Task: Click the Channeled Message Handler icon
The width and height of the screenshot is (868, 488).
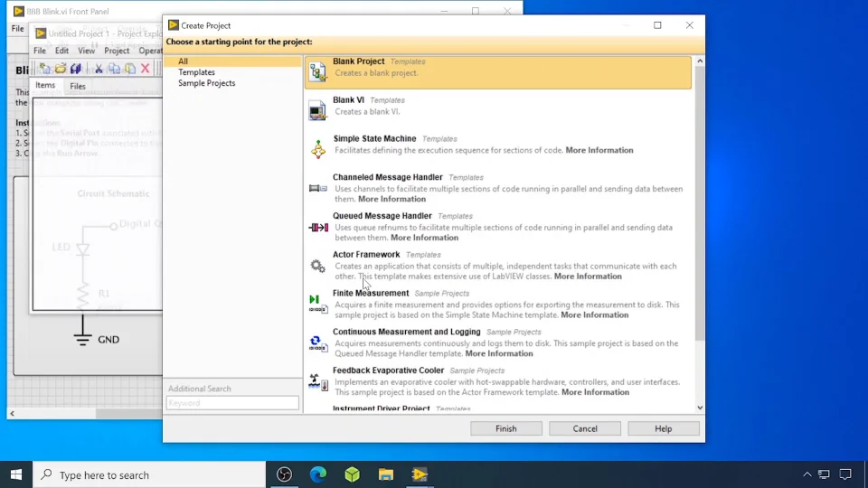Action: pyautogui.click(x=318, y=188)
